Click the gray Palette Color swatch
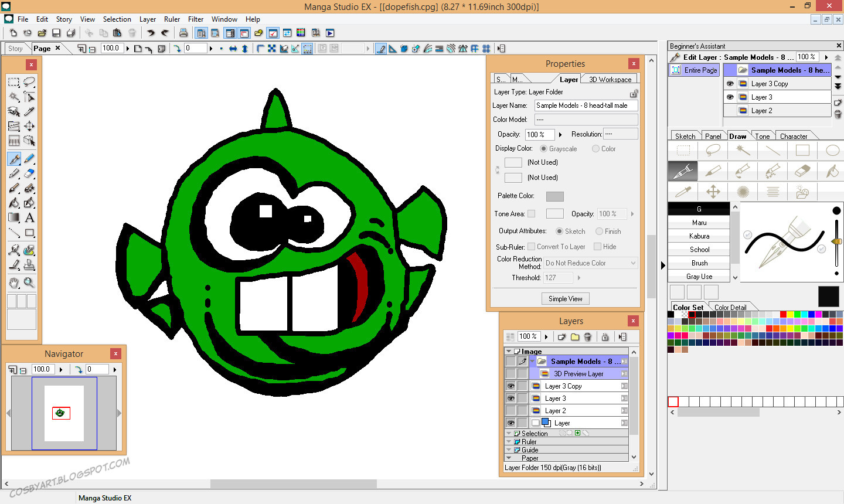 (555, 196)
